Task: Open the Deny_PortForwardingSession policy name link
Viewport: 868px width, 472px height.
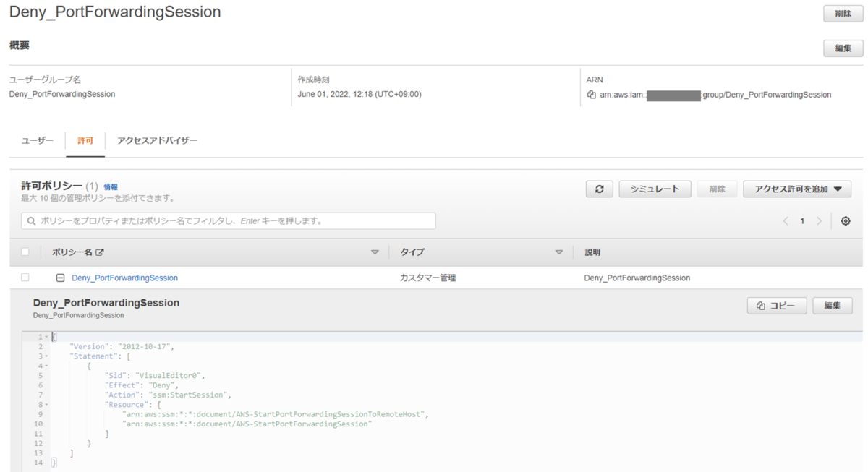Action: (x=124, y=278)
